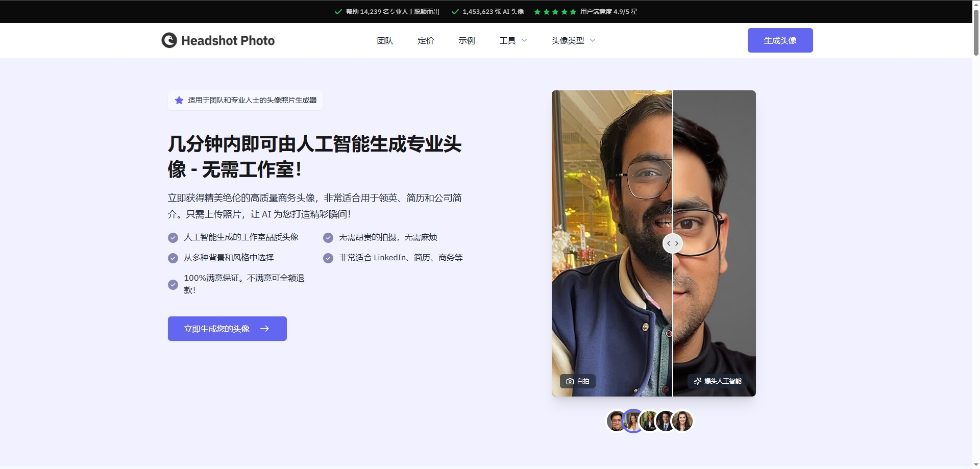Click the sparkle icon beside 爆头人工智能
Screen dimensions: 980x469
tap(697, 381)
